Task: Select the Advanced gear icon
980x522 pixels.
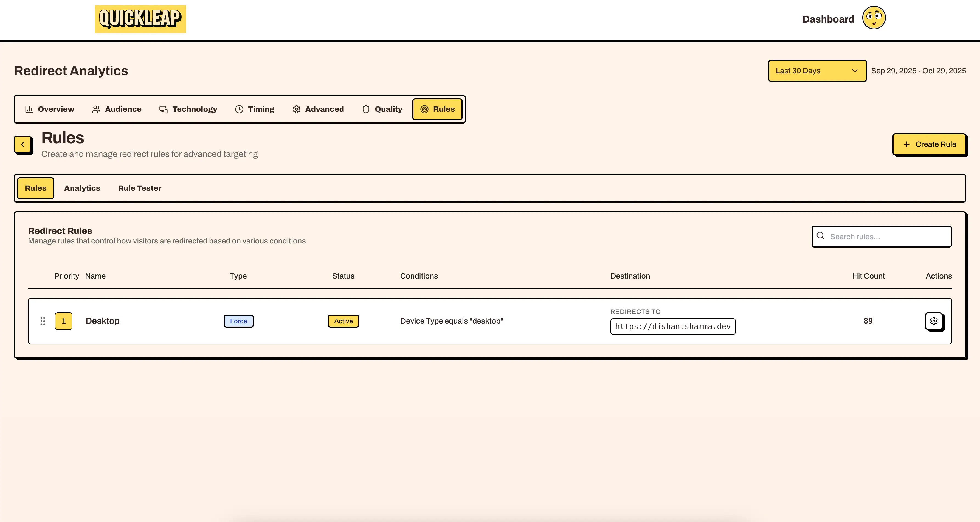Action: [x=296, y=109]
